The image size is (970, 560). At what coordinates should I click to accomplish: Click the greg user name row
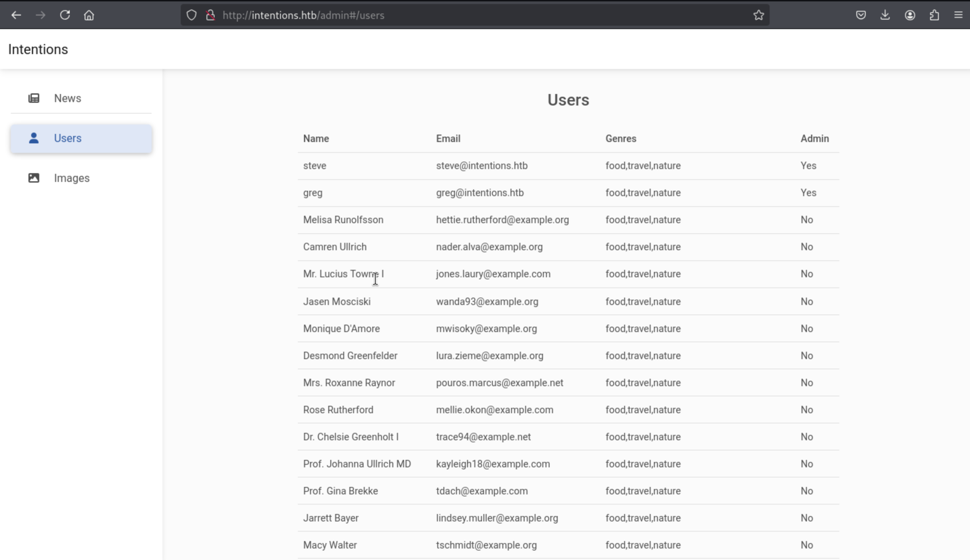coord(312,193)
